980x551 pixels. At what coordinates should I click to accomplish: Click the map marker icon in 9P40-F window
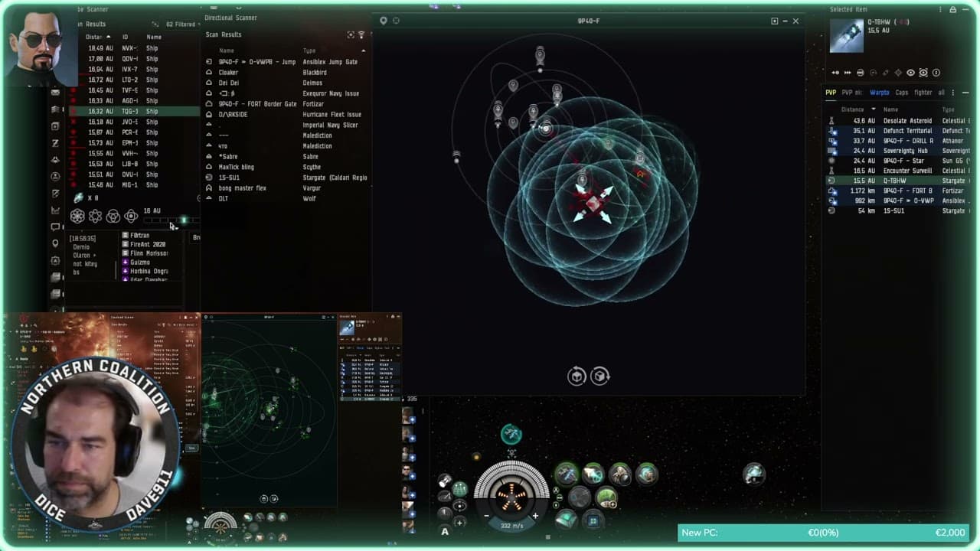tap(384, 21)
